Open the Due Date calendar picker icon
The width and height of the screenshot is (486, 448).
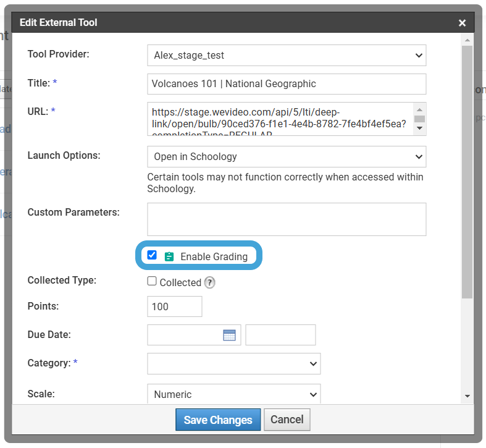229,335
